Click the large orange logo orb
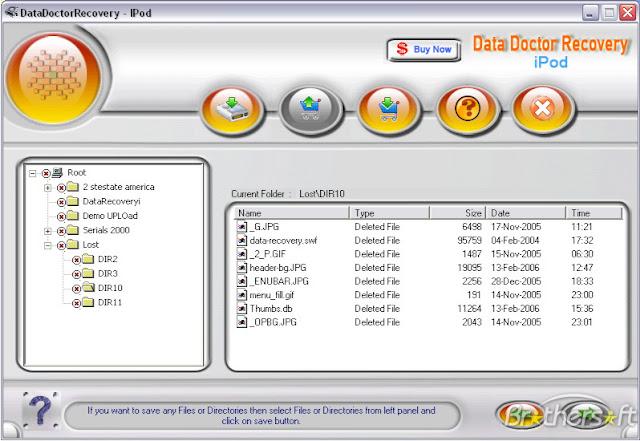Image resolution: width=640 pixels, height=441 pixels. pos(53,76)
